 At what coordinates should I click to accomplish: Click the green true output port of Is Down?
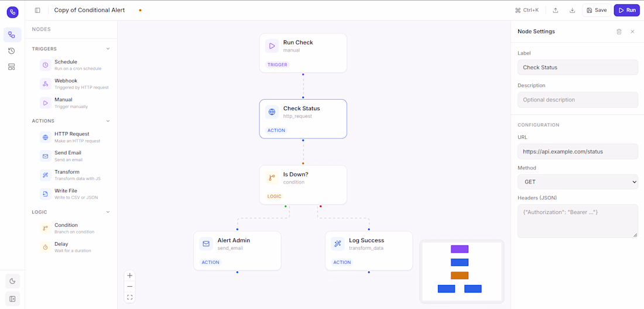(286, 206)
